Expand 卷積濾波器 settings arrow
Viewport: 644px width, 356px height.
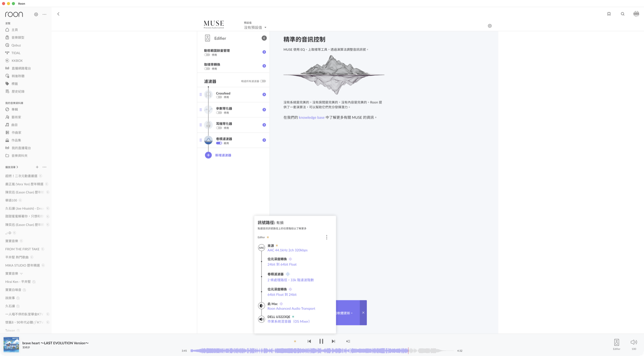[x=264, y=140]
